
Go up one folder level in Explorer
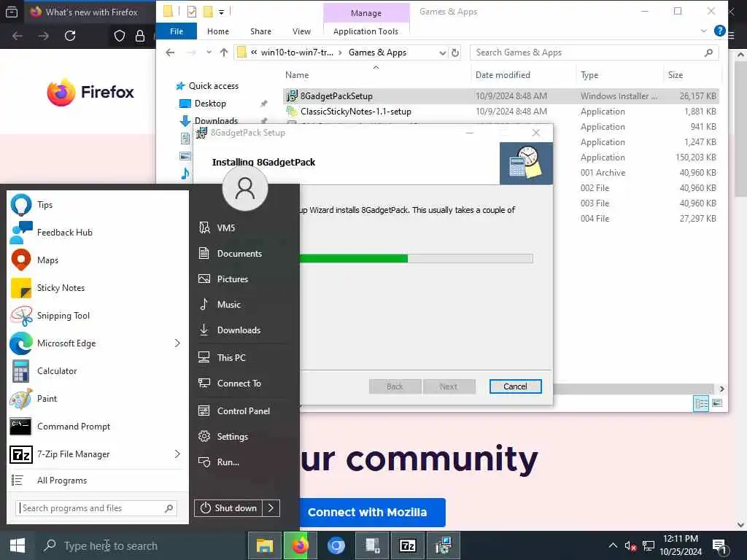pos(224,52)
